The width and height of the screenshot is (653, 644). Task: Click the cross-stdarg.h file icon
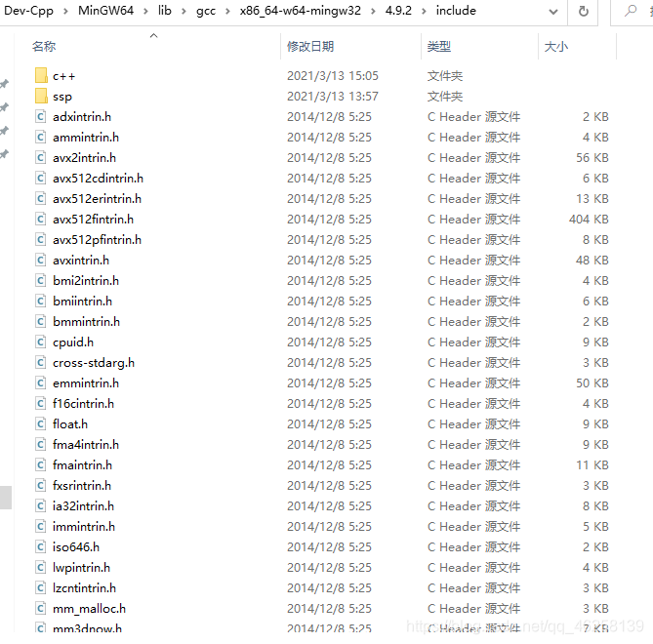click(x=40, y=363)
